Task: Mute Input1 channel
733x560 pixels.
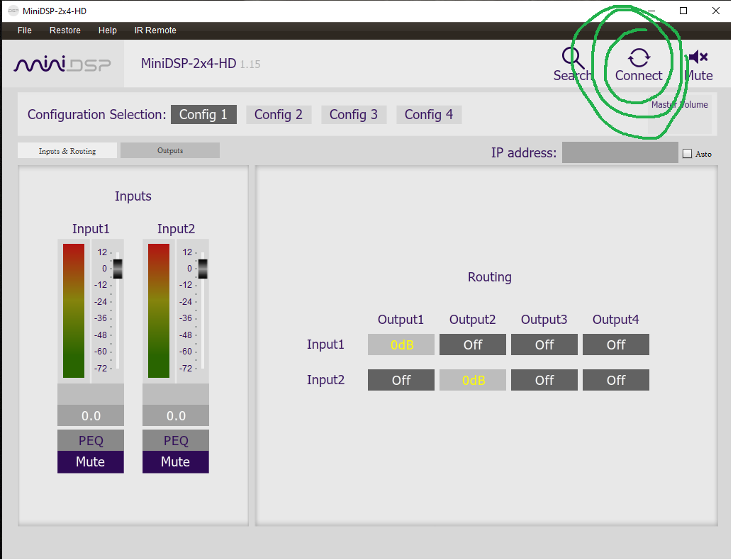Action: pyautogui.click(x=91, y=462)
